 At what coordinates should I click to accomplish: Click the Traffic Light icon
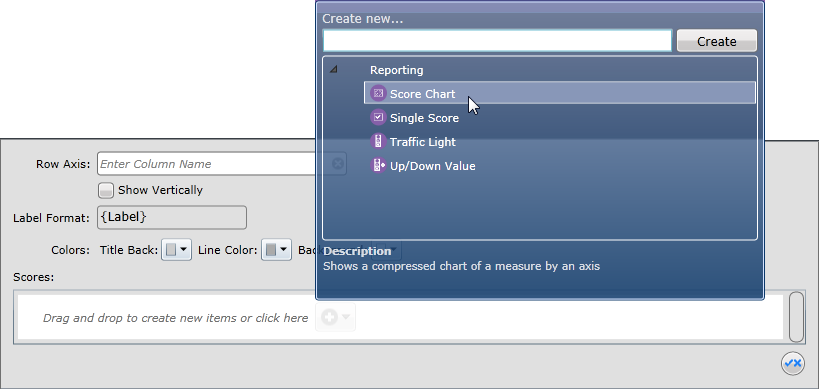pos(378,142)
